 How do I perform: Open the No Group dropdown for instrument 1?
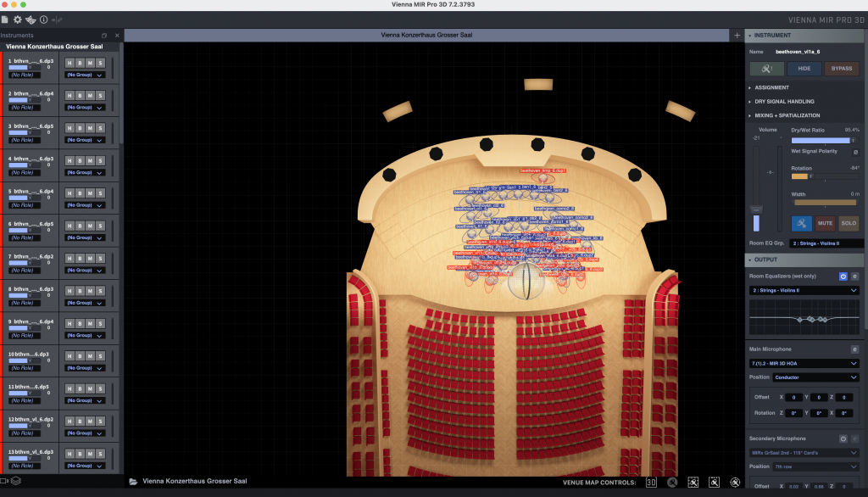pyautogui.click(x=85, y=75)
